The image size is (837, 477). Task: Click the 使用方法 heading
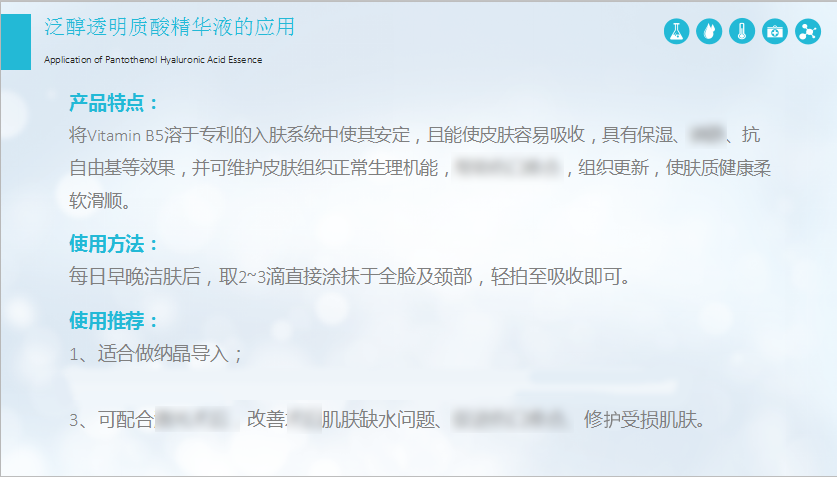click(114, 244)
